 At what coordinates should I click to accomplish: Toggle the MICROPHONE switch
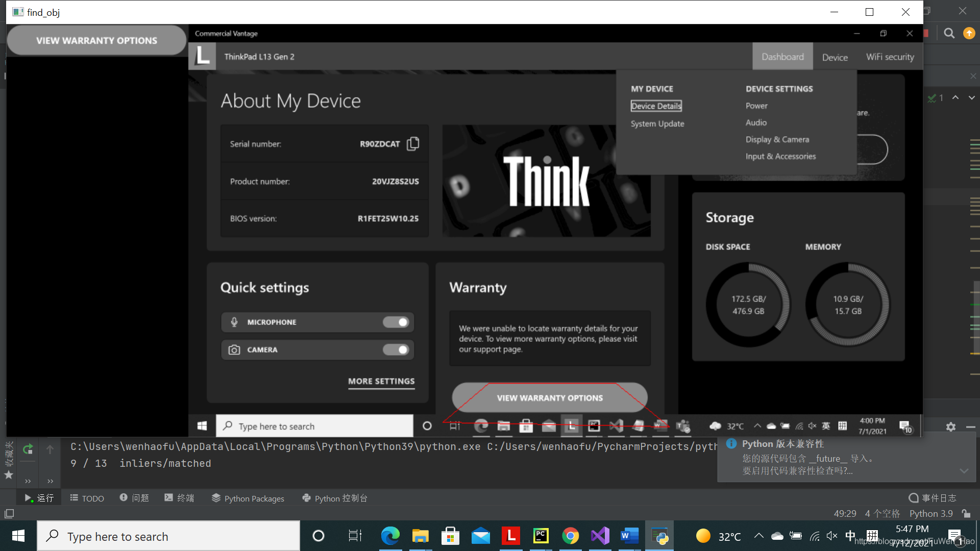click(396, 322)
